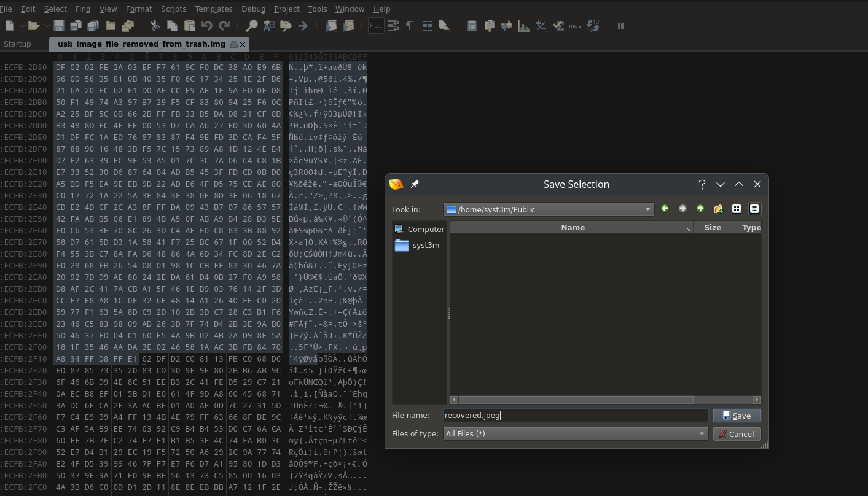Open the Templates menu
868x496 pixels.
pos(213,9)
